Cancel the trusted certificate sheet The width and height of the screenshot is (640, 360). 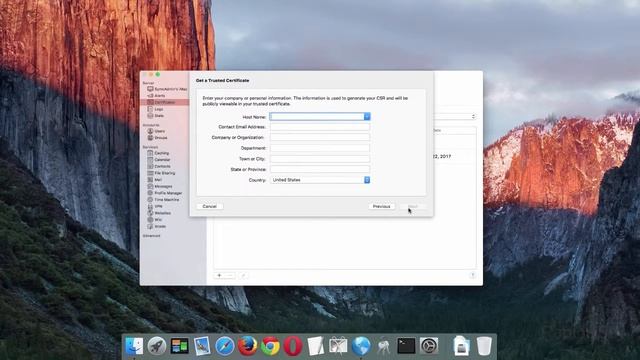coord(209,207)
